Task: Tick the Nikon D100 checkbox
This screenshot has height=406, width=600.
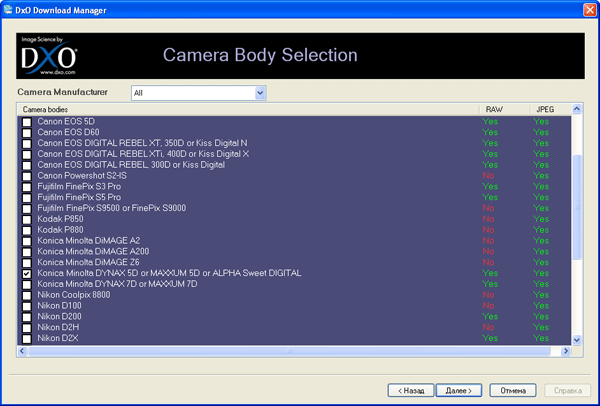Action: click(27, 307)
